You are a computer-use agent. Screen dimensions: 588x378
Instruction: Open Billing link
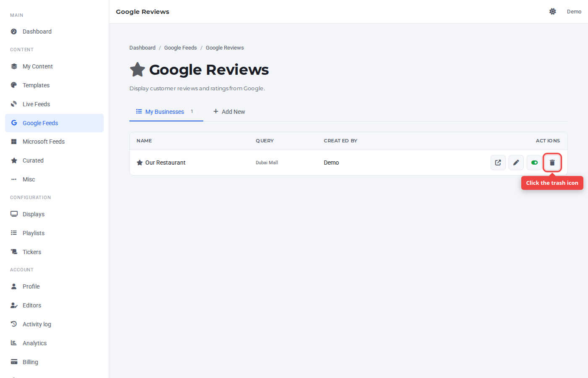click(x=54, y=362)
